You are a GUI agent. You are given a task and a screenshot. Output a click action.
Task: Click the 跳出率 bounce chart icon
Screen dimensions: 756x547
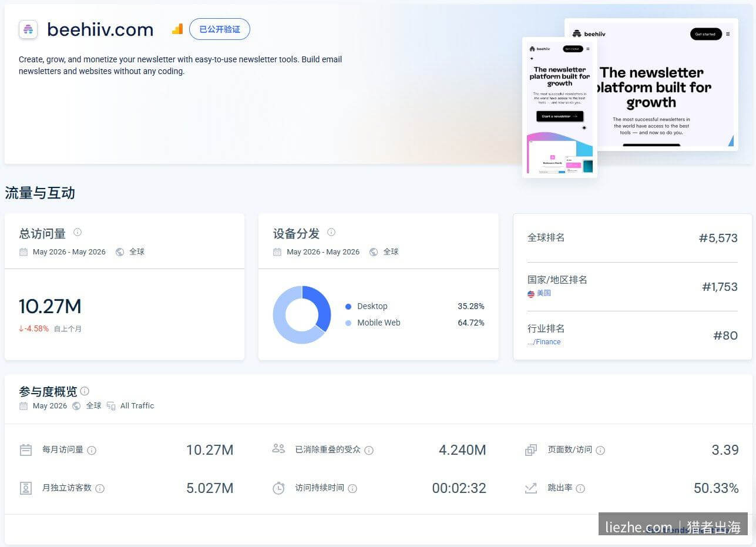point(531,488)
